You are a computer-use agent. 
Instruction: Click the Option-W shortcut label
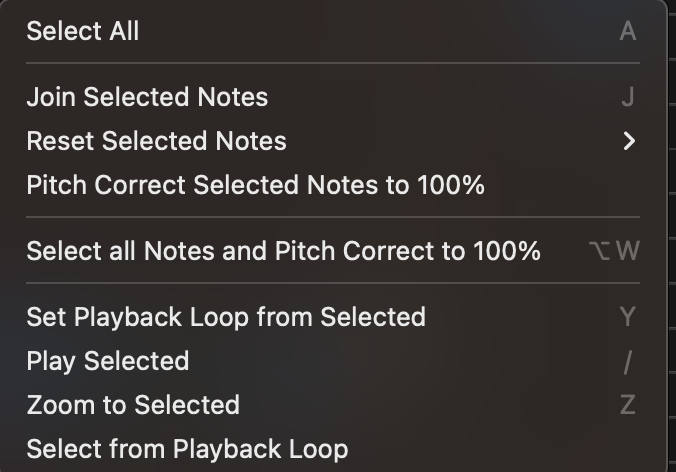[614, 251]
